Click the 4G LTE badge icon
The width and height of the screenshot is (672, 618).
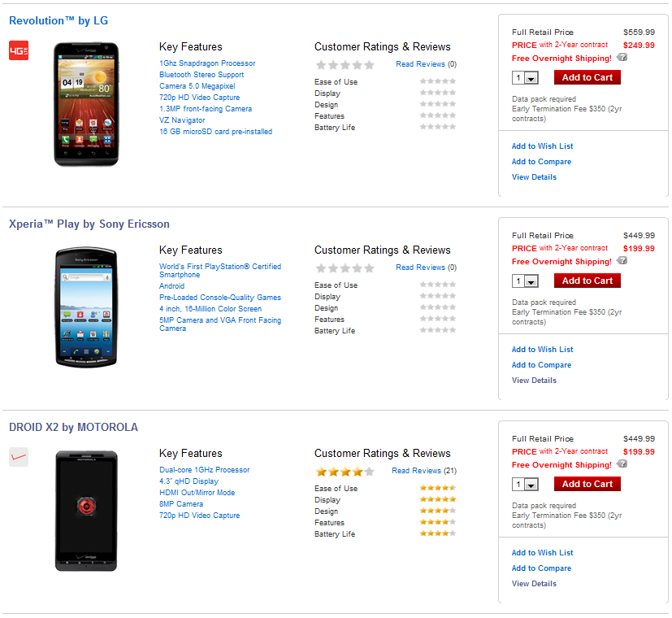coord(18,50)
